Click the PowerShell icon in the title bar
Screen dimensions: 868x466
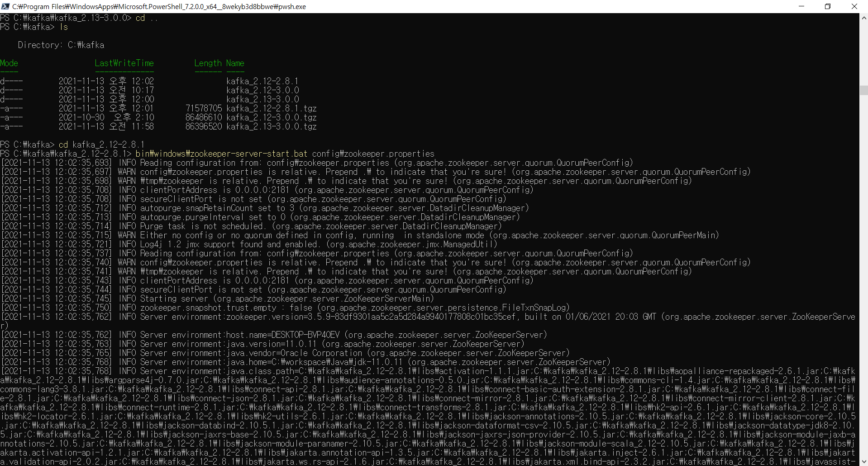[x=5, y=6]
